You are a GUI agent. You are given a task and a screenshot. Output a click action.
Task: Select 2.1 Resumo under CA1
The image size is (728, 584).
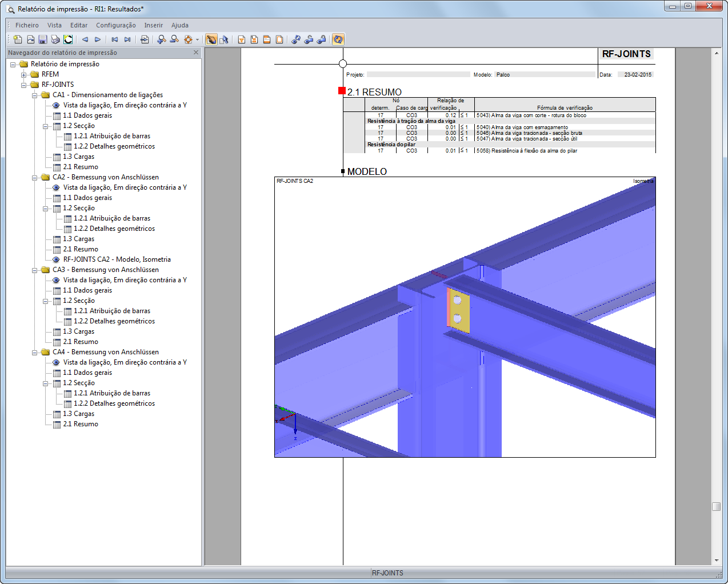(x=80, y=167)
